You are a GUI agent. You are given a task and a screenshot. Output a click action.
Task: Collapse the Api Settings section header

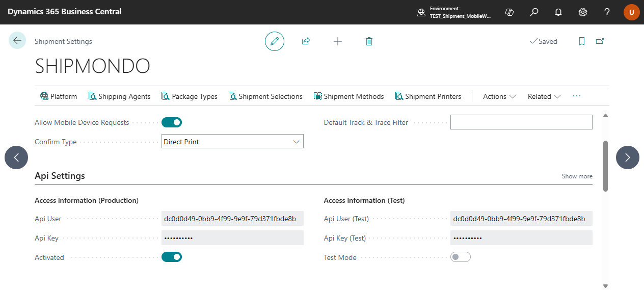[60, 176]
